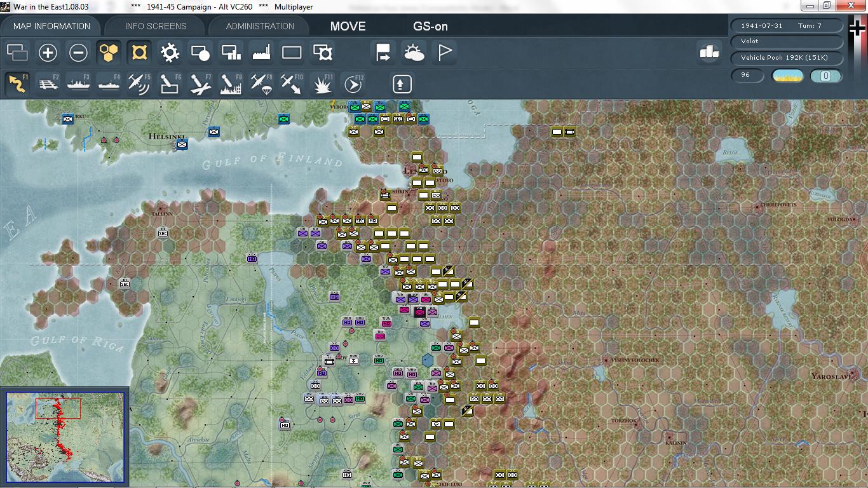Open the MAP INFORMATION tab
The image size is (868, 488).
51,26
